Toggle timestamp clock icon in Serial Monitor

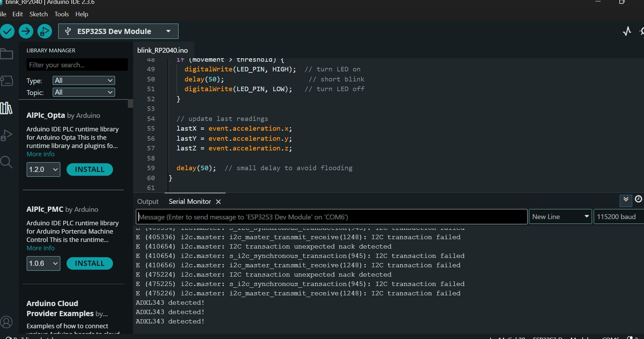(x=638, y=199)
